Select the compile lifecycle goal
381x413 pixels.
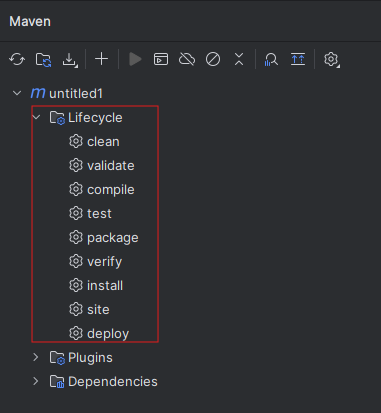point(111,190)
